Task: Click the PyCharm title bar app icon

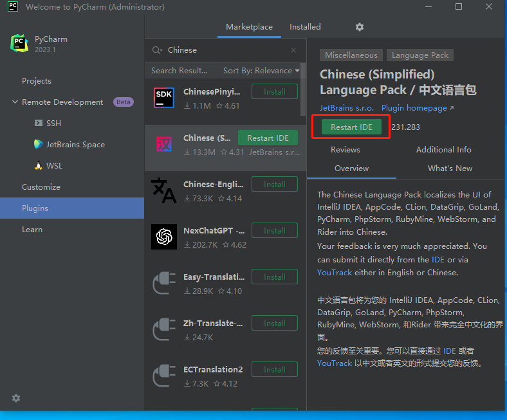Action: (13, 6)
